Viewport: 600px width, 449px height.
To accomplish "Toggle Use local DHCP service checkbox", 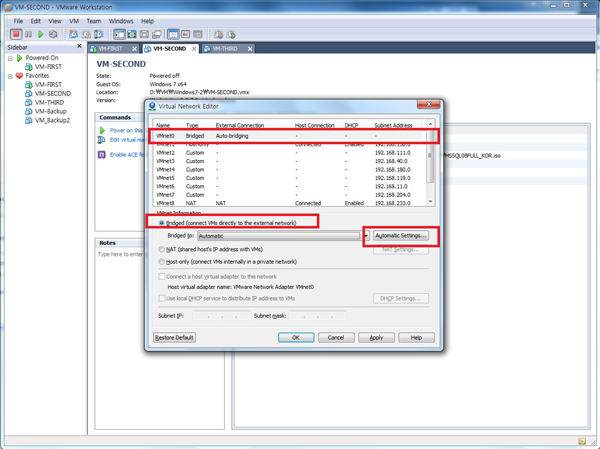I will (x=162, y=298).
